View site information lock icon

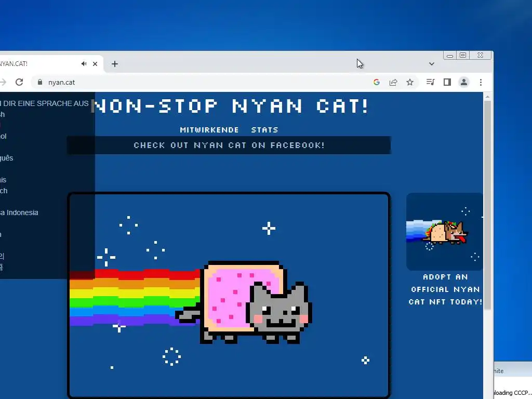coord(40,82)
